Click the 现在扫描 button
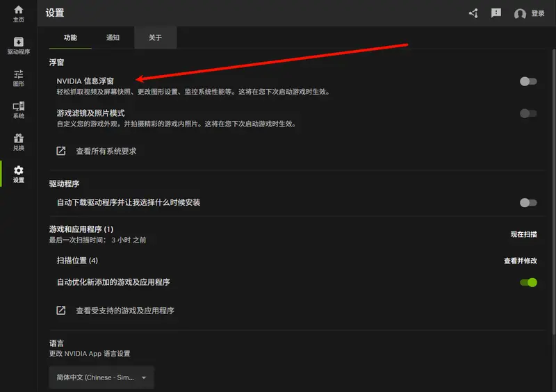This screenshot has width=556, height=392. coord(524,234)
